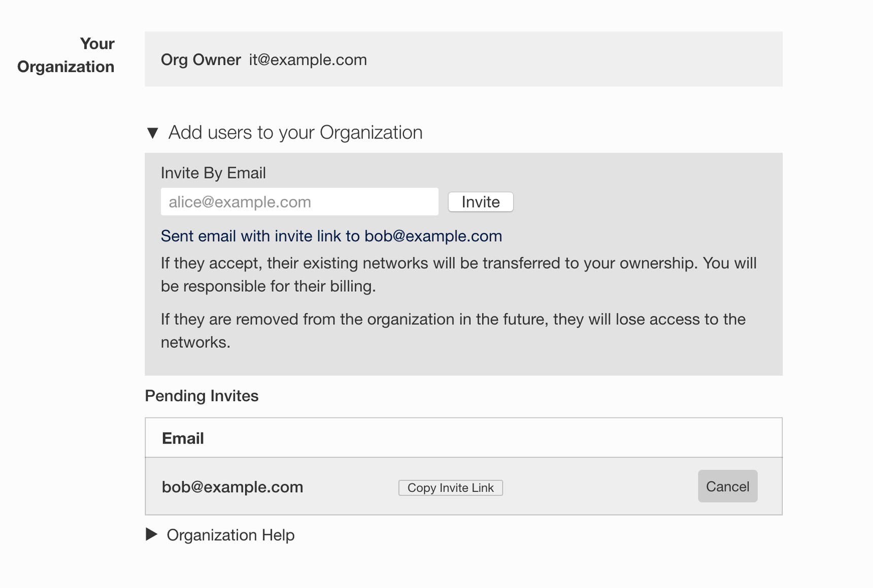The image size is (873, 588).
Task: Click the Invite By Email label
Action: point(213,172)
